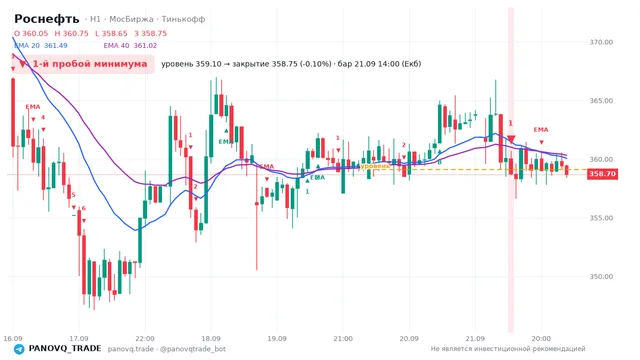
Task: Click the 'МосБиржа' exchange label
Action: click(x=131, y=19)
